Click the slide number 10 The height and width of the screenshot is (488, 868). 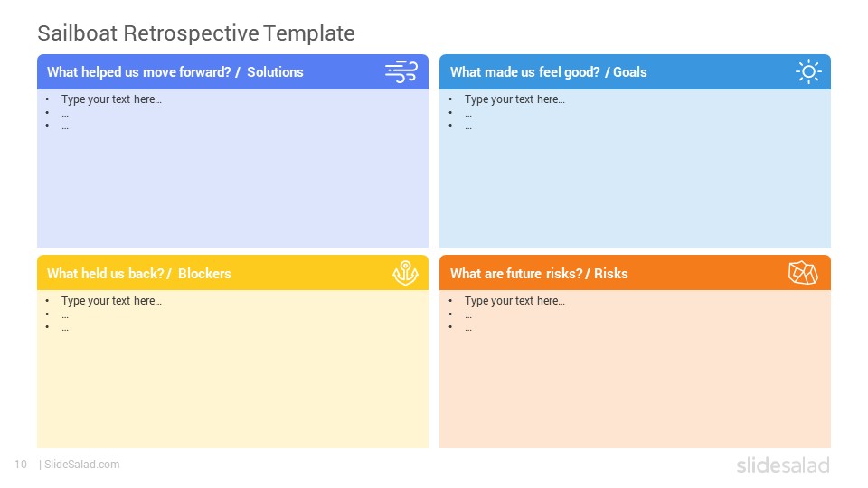pos(21,465)
